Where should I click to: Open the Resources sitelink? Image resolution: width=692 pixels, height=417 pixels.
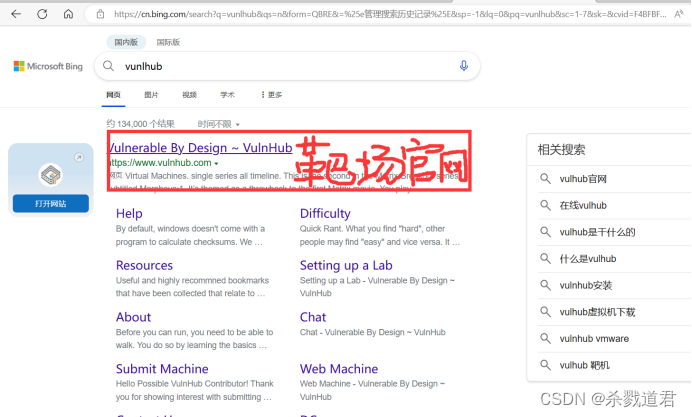(x=144, y=265)
